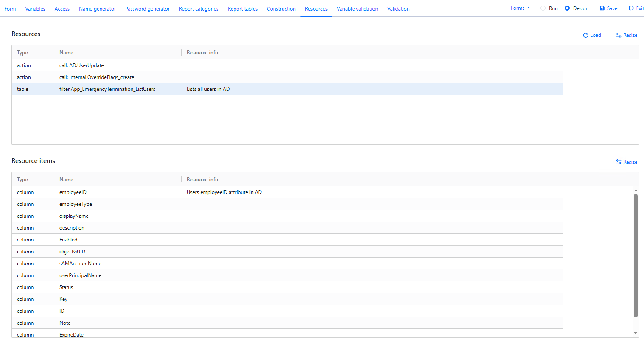Click the Resource items scrollbar thumb
The image size is (644, 345).
[636, 255]
